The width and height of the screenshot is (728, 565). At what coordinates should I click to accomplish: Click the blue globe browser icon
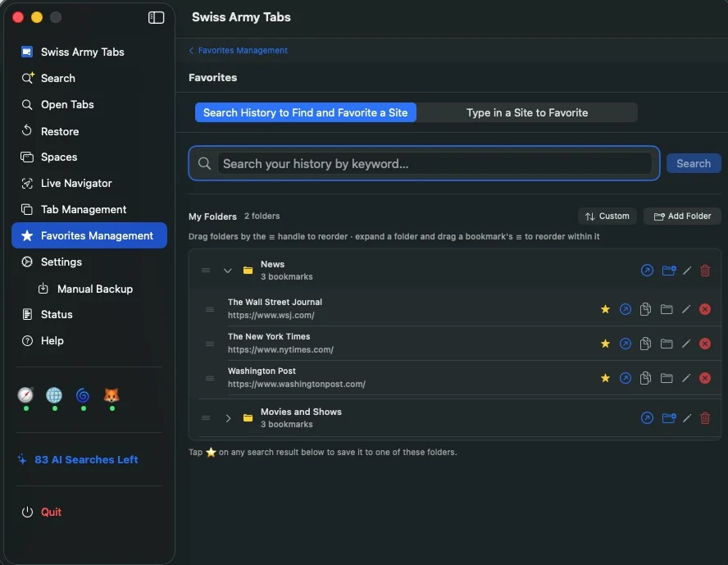tap(54, 395)
